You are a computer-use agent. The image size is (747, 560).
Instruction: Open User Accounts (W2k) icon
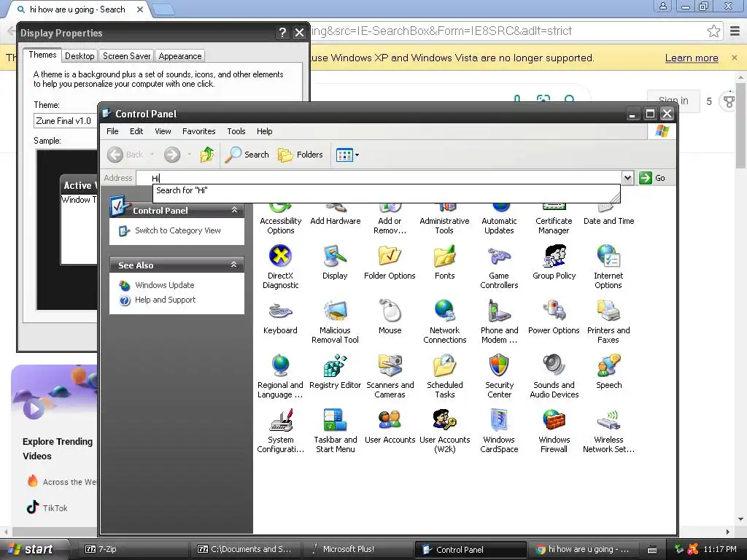point(444,421)
